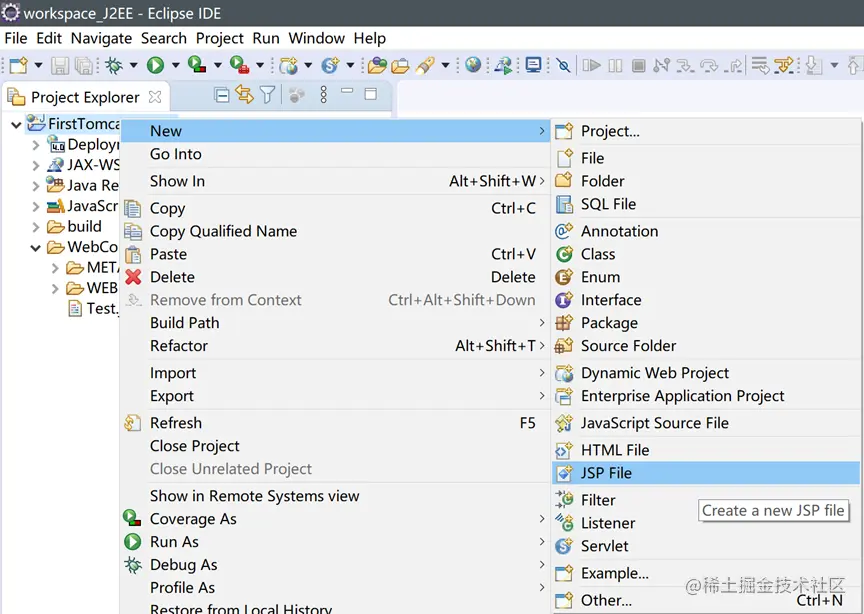This screenshot has width=864, height=614.
Task: Click the Skip All Breakpoints toolbar icon
Action: point(563,66)
